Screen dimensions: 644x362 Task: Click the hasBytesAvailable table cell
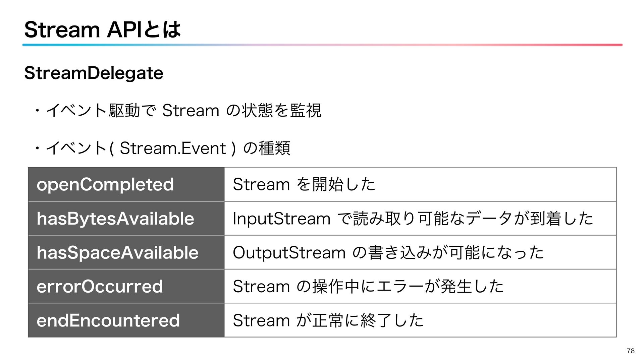pyautogui.click(x=126, y=219)
